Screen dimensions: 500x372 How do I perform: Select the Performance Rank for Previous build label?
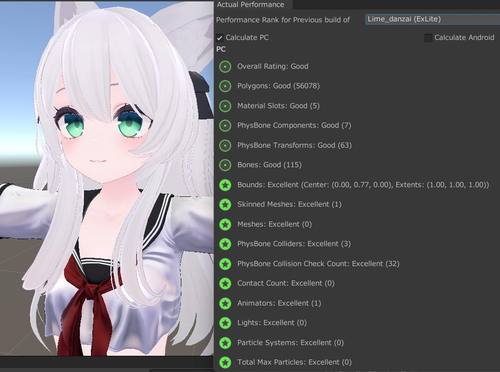(283, 20)
